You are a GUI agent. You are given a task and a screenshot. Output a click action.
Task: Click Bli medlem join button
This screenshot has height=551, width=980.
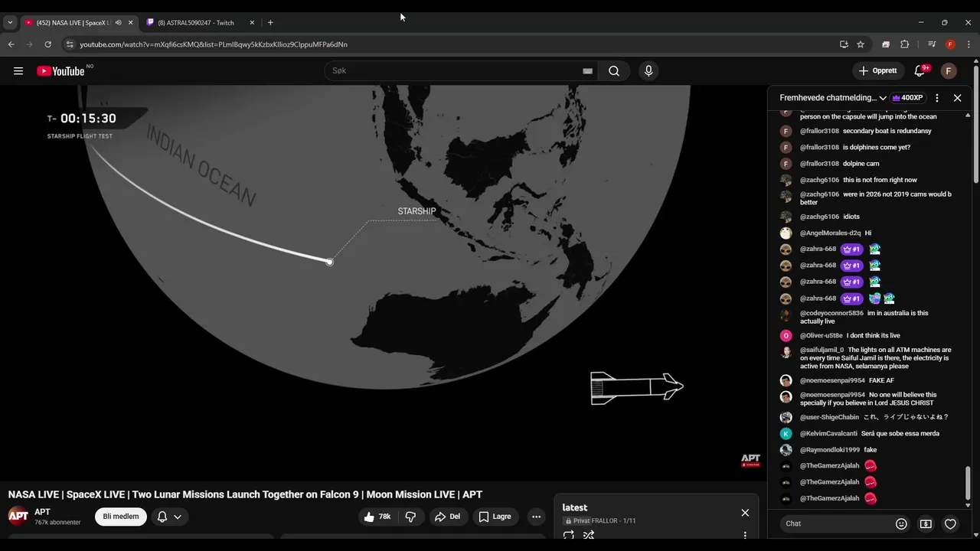point(121,517)
